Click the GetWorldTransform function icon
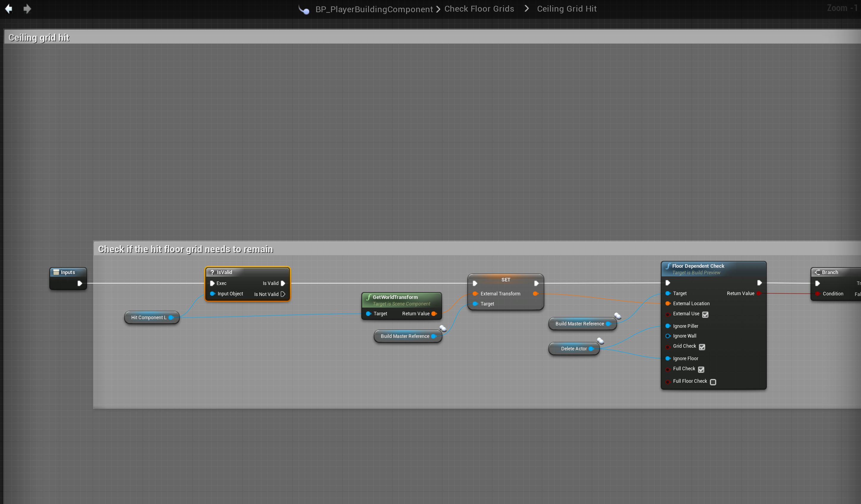Screen dimensions: 861x504 click(x=369, y=297)
